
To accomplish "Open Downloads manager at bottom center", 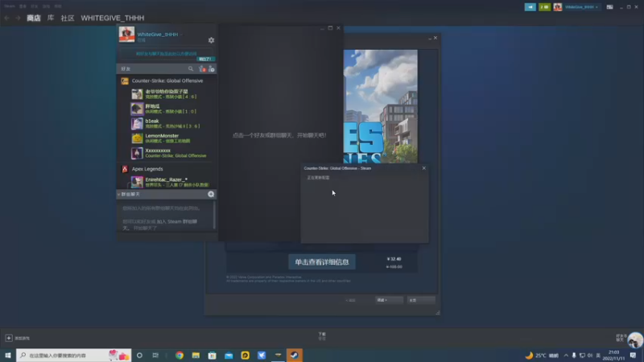I will pos(322,336).
